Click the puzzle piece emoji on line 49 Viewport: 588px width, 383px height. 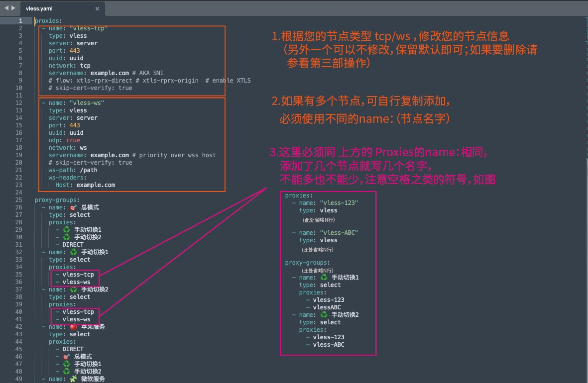point(74,379)
